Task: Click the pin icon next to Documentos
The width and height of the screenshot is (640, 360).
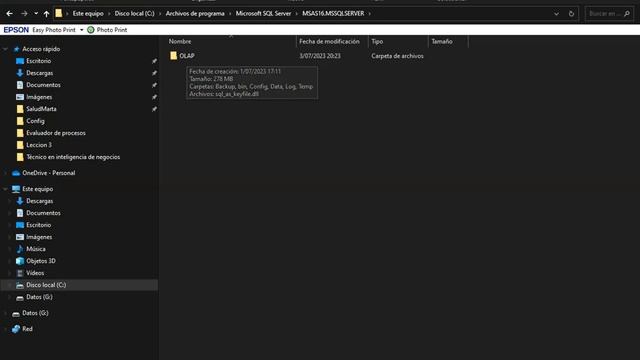Action: (x=154, y=85)
